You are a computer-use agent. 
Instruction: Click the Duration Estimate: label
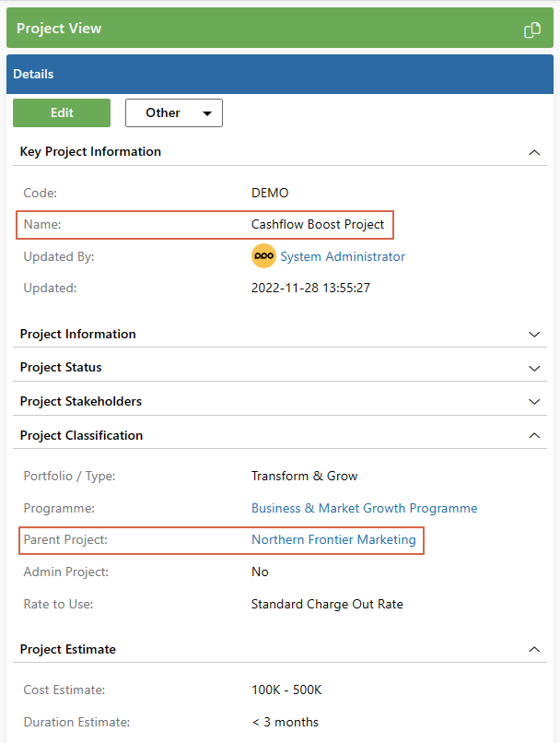[x=76, y=722]
